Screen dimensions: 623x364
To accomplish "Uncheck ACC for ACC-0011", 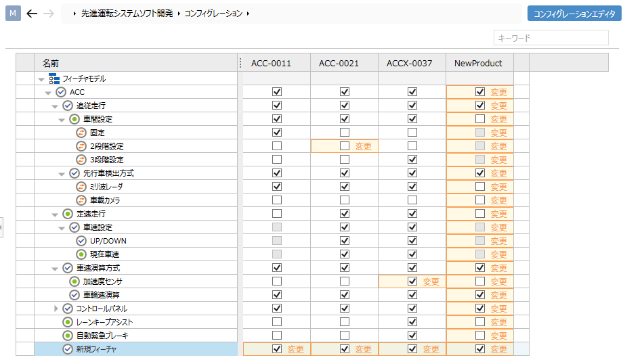I will tap(277, 92).
